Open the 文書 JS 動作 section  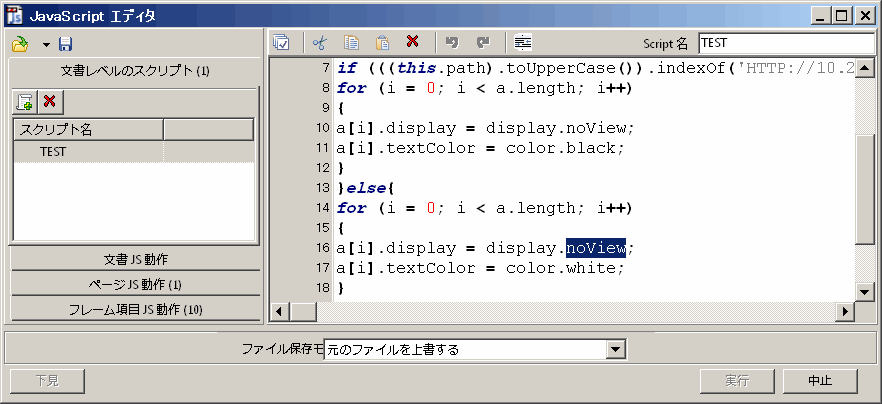click(135, 259)
